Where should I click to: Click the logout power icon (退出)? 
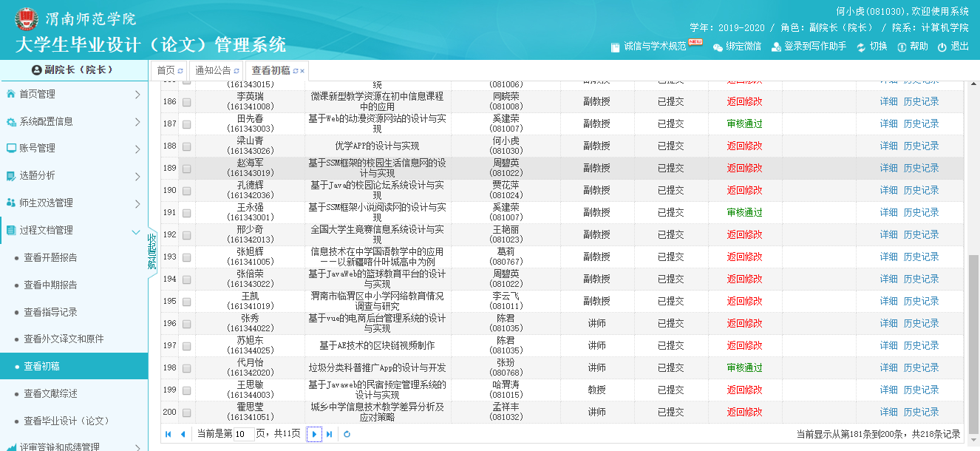[x=942, y=47]
